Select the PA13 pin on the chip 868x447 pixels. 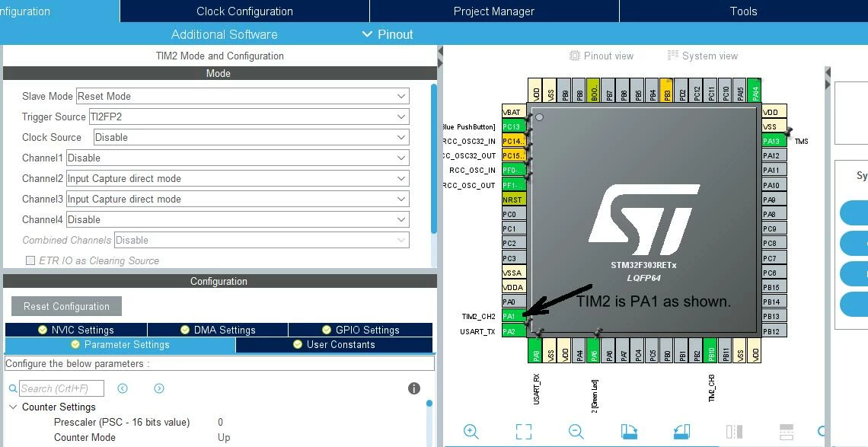(x=774, y=141)
